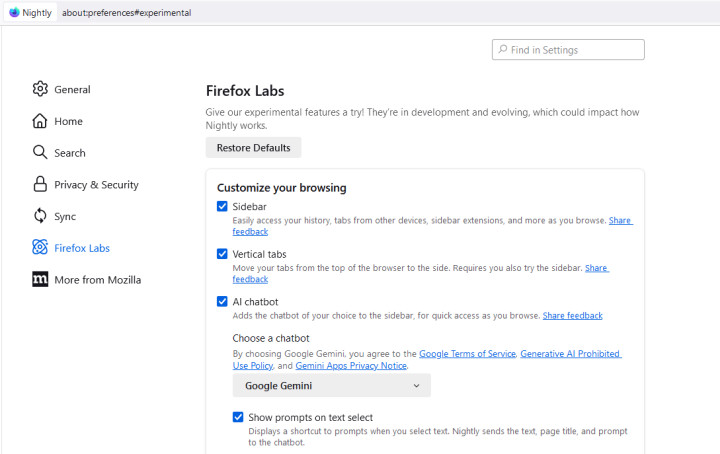Screen dimensions: 720x454
Task: Click the More from Mozilla icon
Action: click(x=40, y=280)
